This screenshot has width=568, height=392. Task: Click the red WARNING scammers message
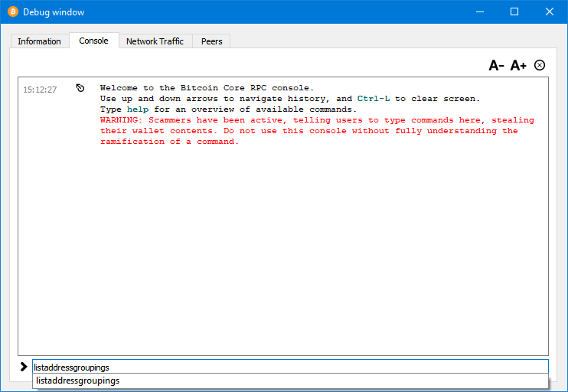pyautogui.click(x=317, y=131)
